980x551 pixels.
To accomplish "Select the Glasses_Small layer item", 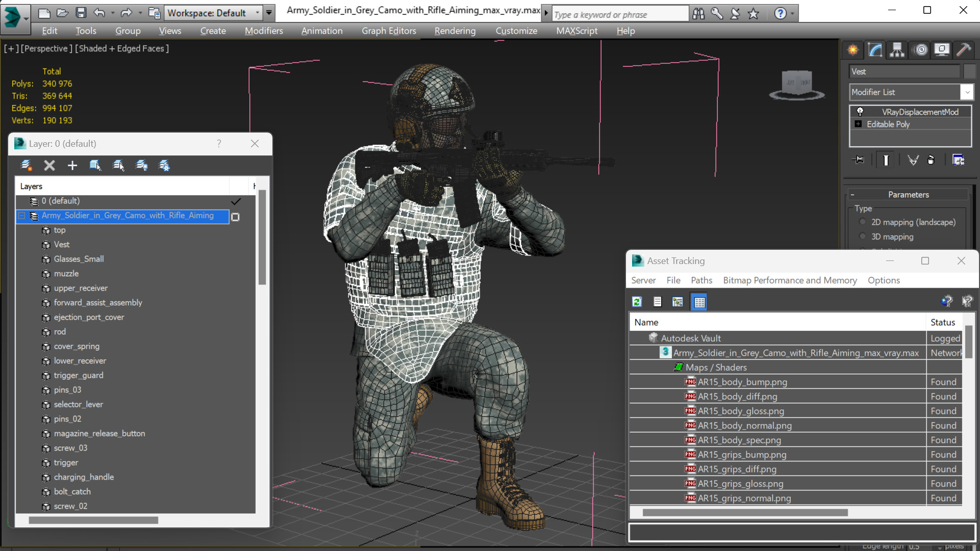I will pyautogui.click(x=79, y=259).
